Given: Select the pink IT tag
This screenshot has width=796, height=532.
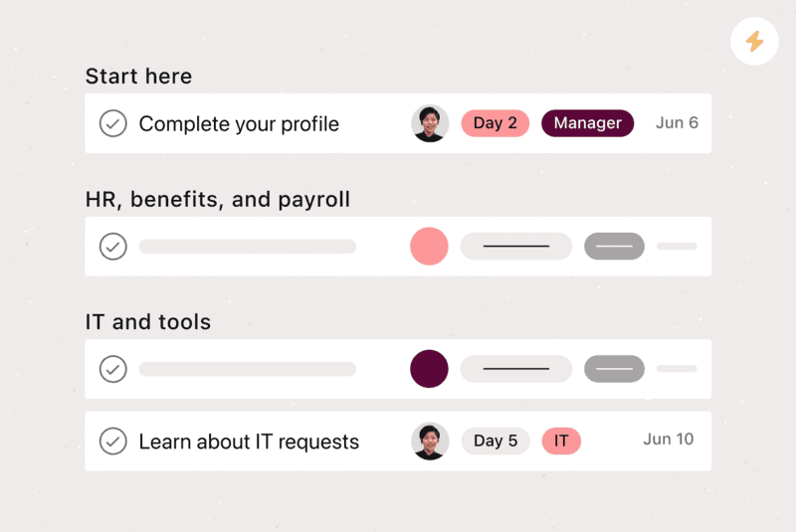Looking at the screenshot, I should (561, 441).
